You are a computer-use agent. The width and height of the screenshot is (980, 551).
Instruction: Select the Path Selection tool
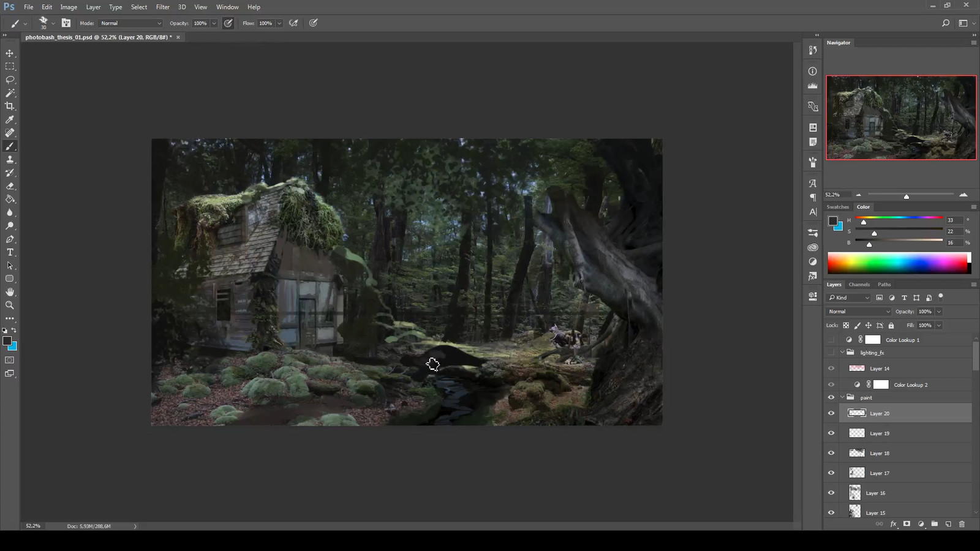(x=10, y=266)
